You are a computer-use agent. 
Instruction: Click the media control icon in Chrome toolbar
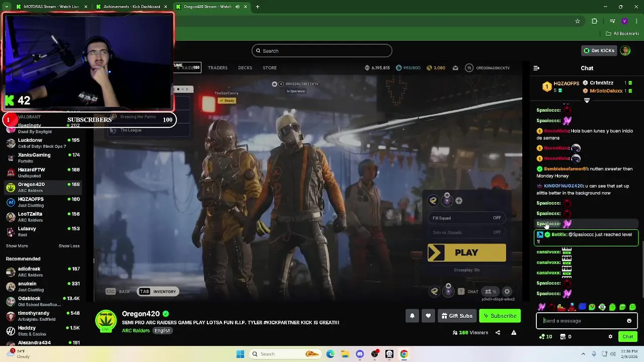click(x=612, y=21)
